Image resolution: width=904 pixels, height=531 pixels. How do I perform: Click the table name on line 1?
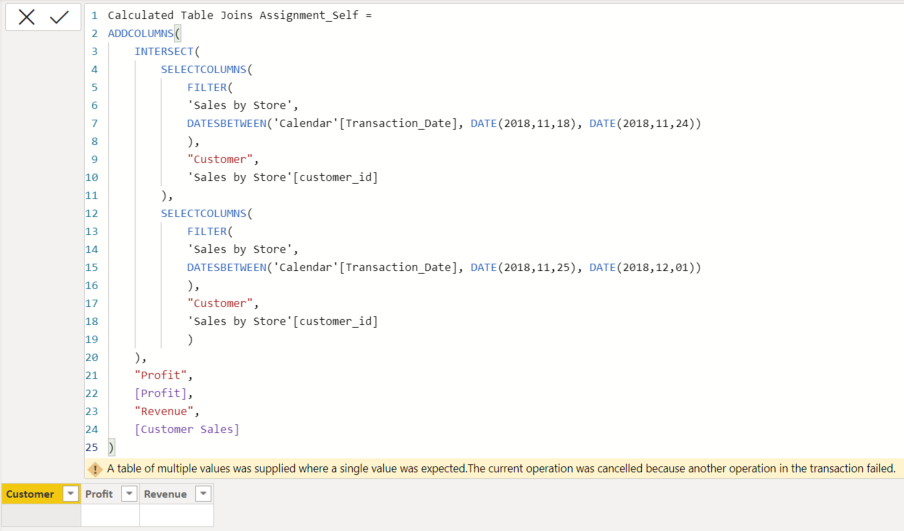click(x=233, y=16)
